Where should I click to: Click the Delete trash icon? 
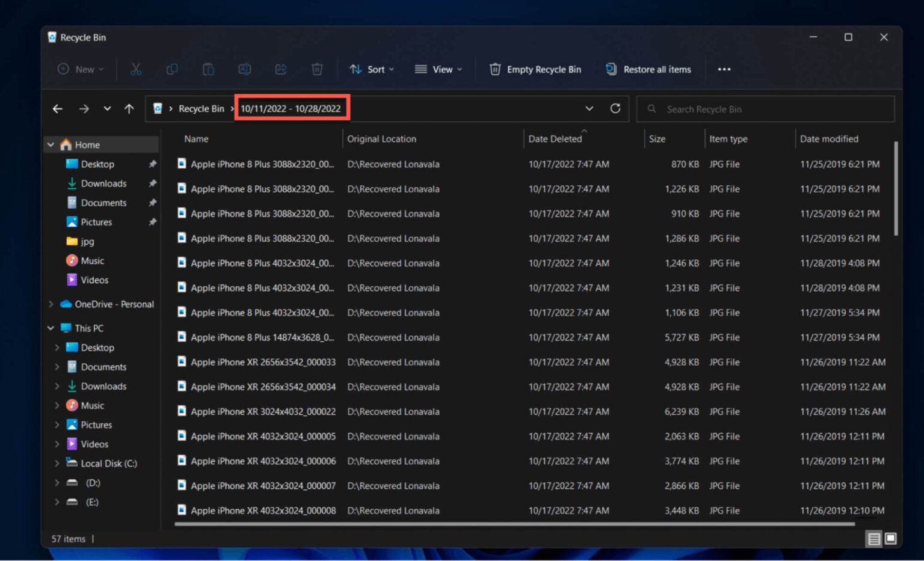pos(316,69)
